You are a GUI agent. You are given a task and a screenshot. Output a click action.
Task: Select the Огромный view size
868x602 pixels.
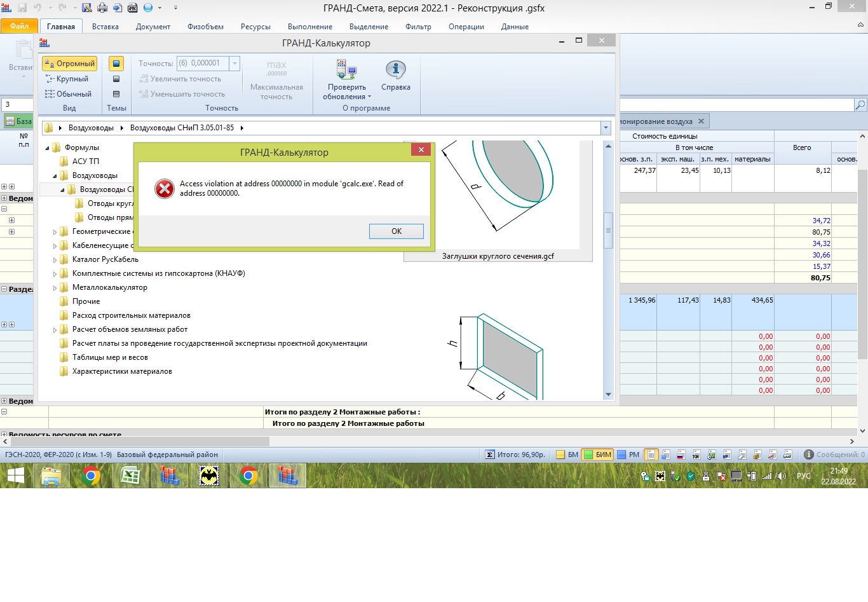coord(70,64)
